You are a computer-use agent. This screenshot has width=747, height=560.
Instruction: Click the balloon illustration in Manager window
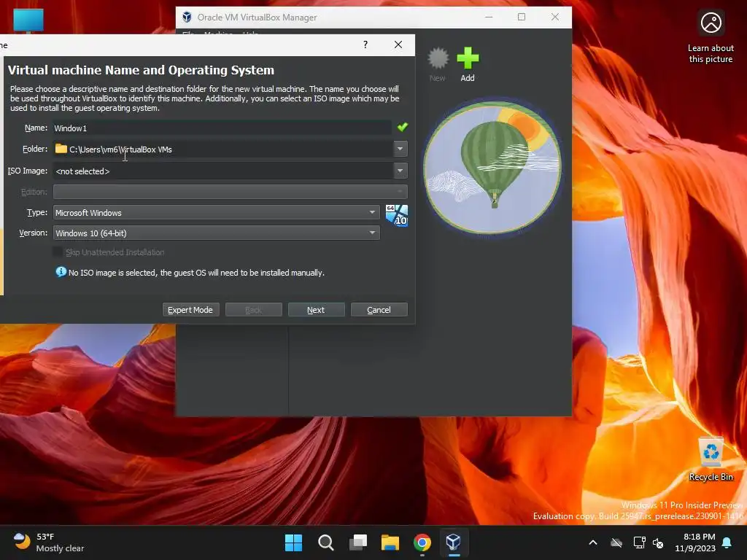point(492,167)
